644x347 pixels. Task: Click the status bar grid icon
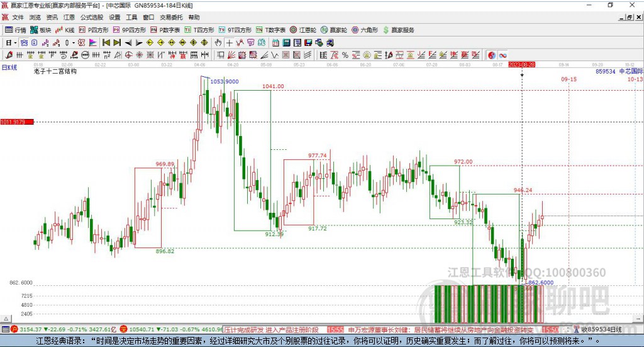click(5, 329)
